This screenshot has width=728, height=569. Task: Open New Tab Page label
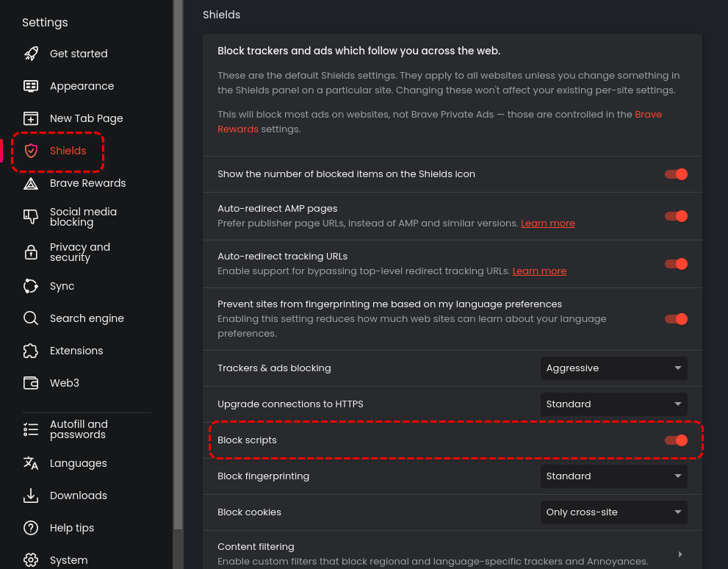pos(87,118)
